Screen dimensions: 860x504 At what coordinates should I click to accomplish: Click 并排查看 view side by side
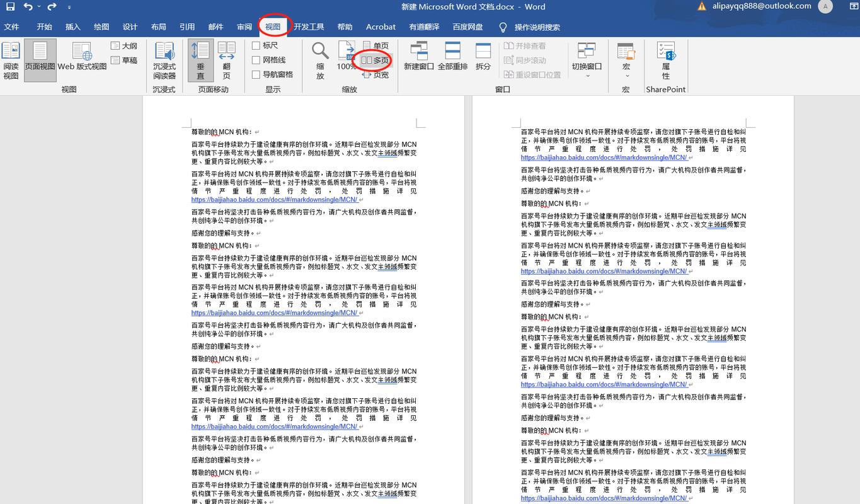(525, 46)
